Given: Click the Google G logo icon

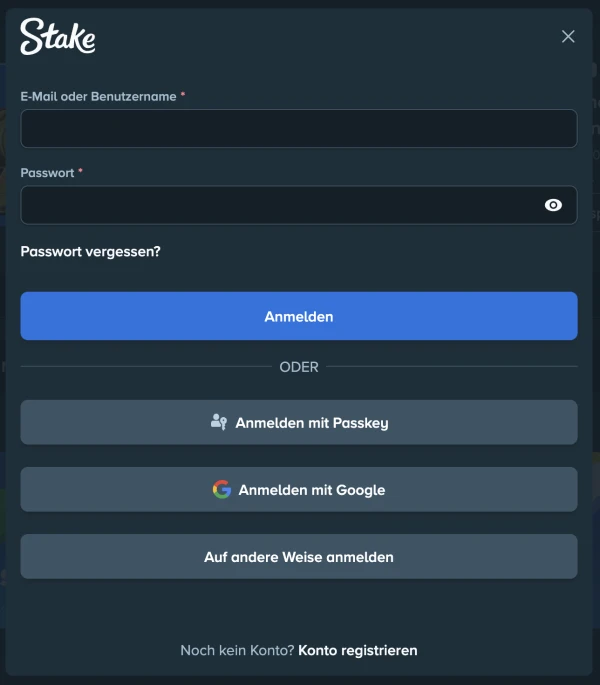Looking at the screenshot, I should (222, 489).
